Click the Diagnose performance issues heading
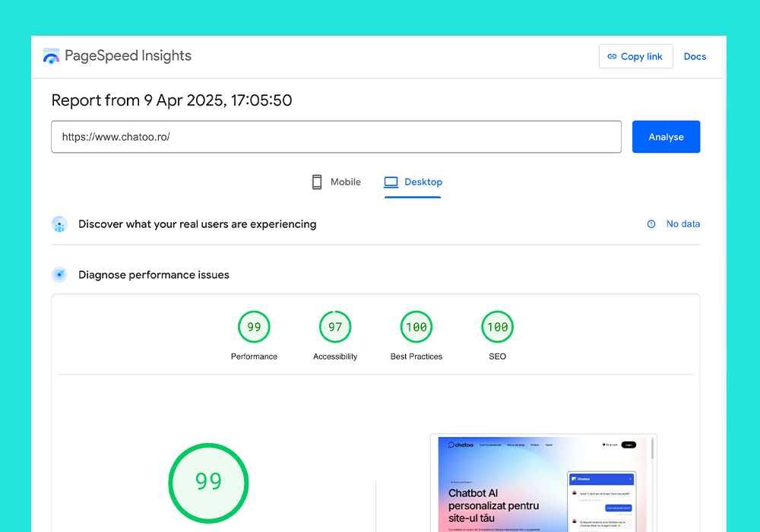Screen dimensions: 760x532 (154, 274)
